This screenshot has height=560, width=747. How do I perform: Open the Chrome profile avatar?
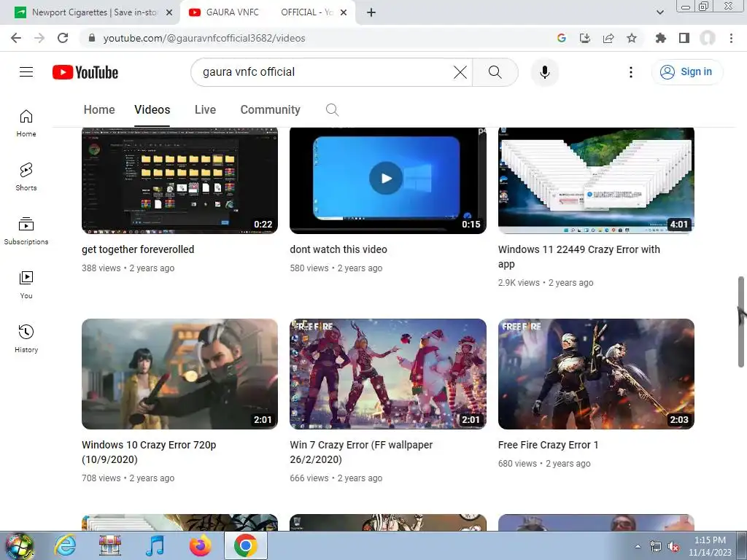[x=708, y=38]
